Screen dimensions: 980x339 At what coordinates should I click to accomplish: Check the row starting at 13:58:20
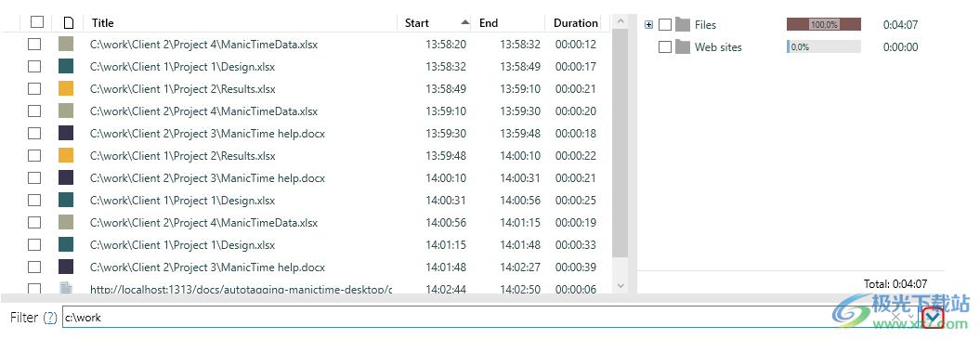34,45
